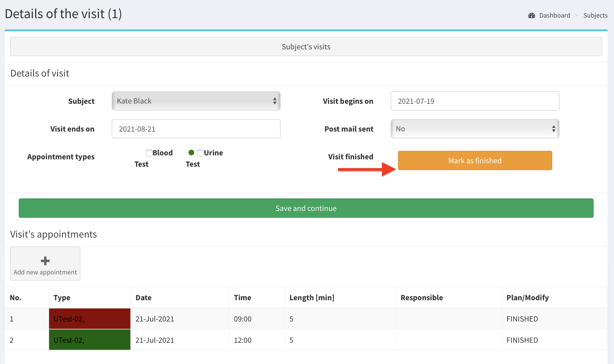Open the Subject dropdown showing Kate Black

pos(196,101)
